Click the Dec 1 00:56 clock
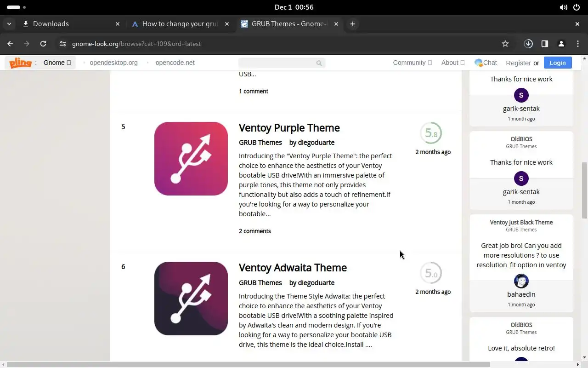Image resolution: width=588 pixels, height=368 pixels. click(x=294, y=7)
